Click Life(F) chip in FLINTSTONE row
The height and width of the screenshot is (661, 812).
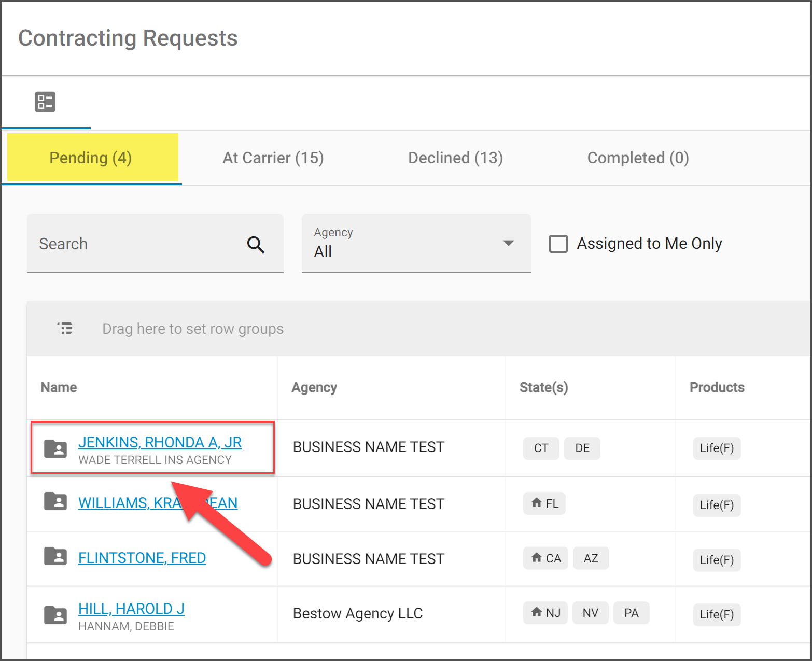pos(717,560)
